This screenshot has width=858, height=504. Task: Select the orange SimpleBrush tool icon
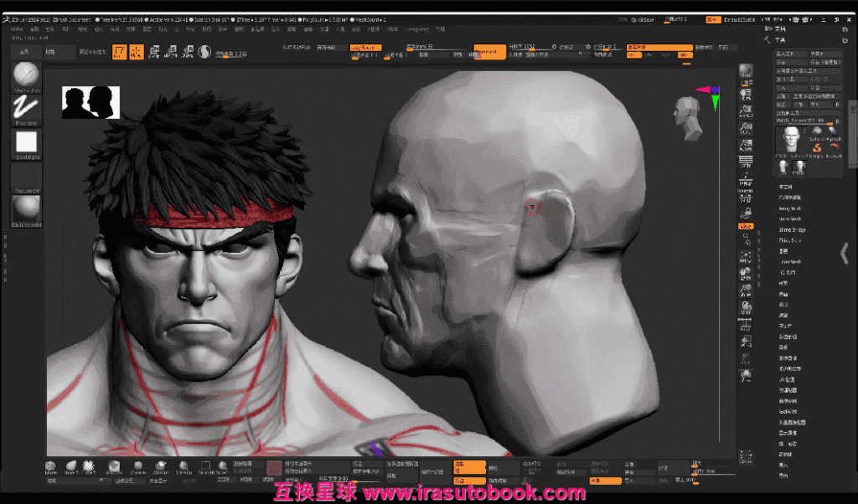pos(816,148)
